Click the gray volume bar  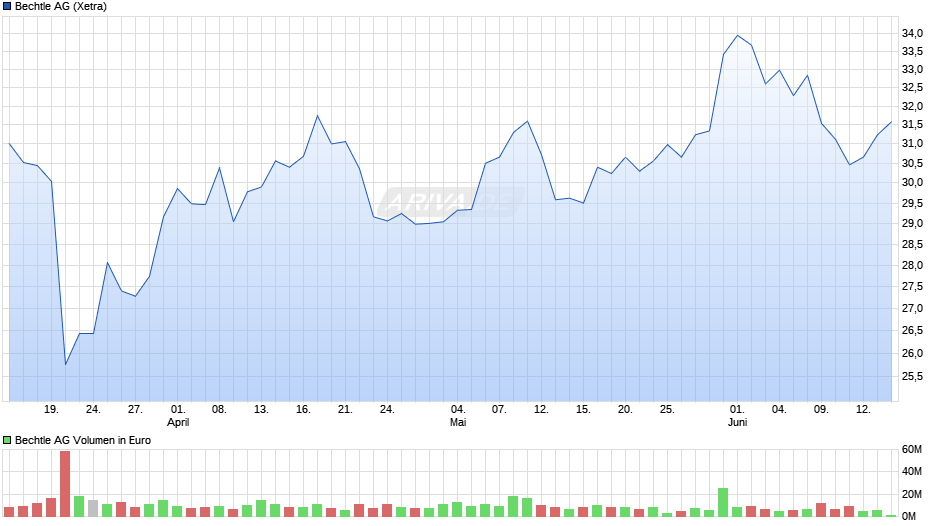pos(93,508)
